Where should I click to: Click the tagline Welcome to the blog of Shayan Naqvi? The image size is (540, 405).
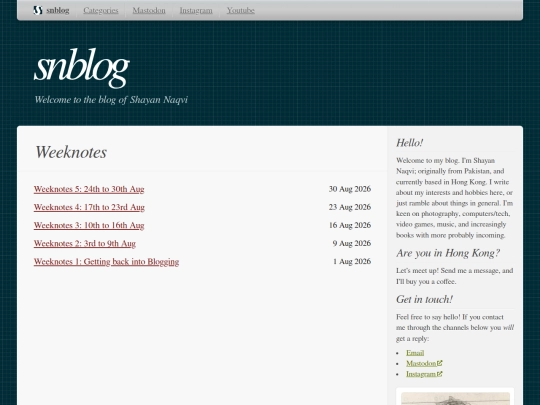111,100
